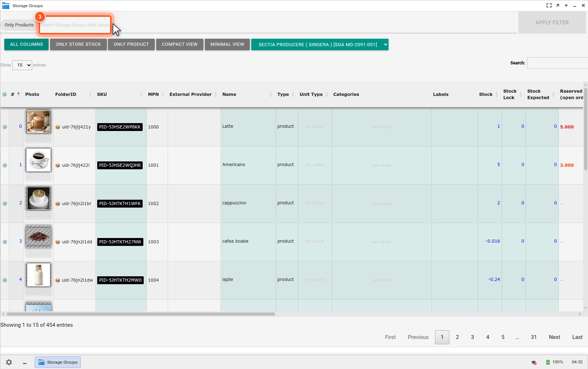Open the Latte product photo
The width and height of the screenshot is (588, 369).
(38, 121)
